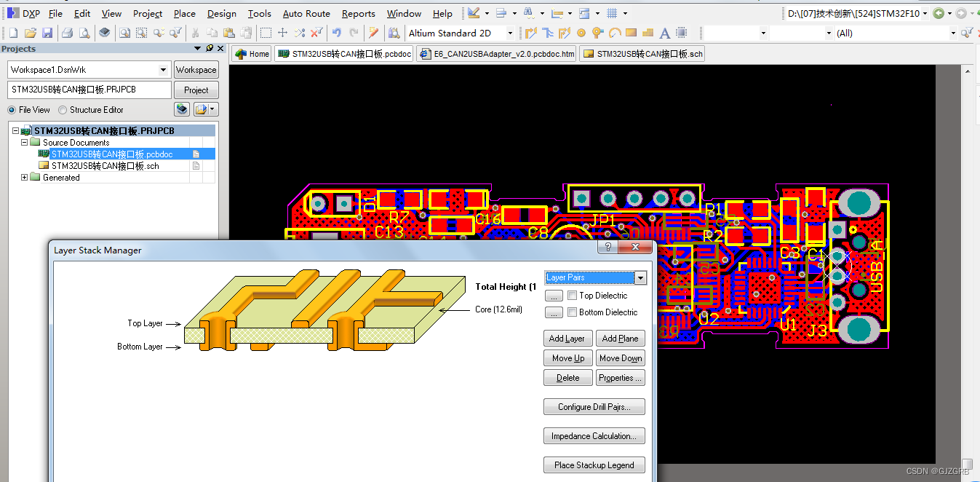Click the Undo toolbar icon
Screen dimensions: 980x482
tap(336, 33)
